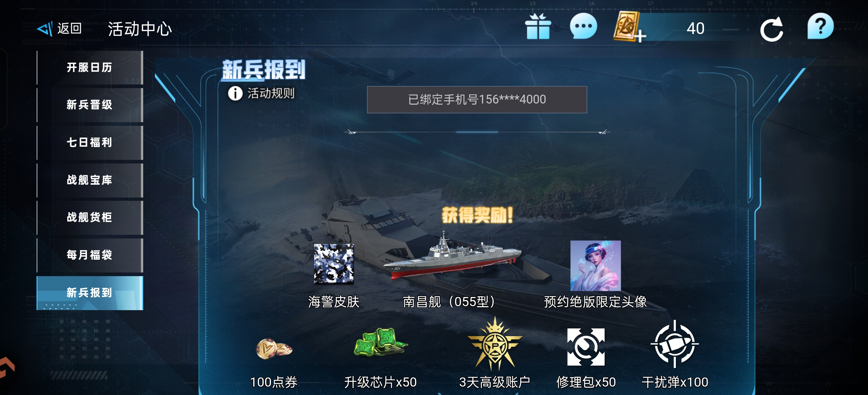Open the chat bubble icon

[583, 26]
